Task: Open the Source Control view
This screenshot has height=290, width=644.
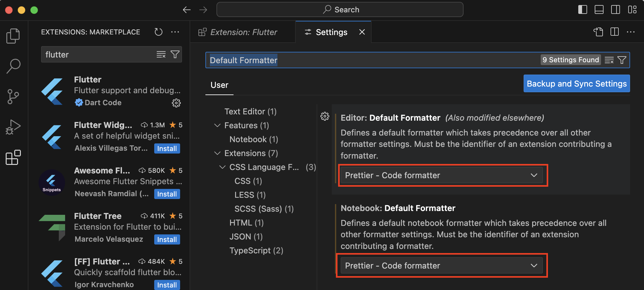Action: (13, 96)
